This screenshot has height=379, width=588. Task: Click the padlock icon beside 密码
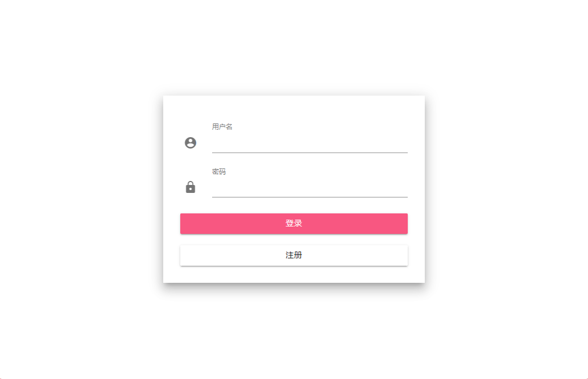coord(191,187)
